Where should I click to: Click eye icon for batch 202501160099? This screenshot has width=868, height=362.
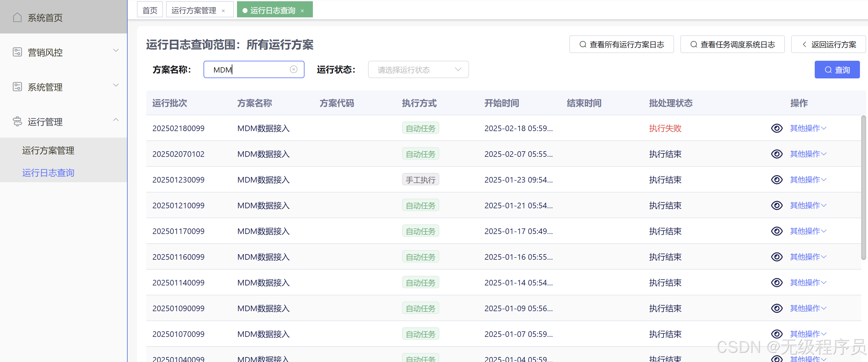pos(777,257)
